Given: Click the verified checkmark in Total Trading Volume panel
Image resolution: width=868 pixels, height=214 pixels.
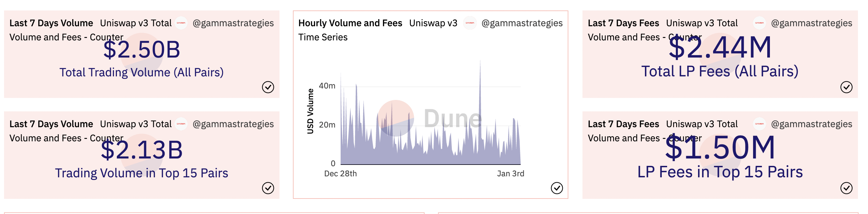Looking at the screenshot, I should [x=268, y=87].
